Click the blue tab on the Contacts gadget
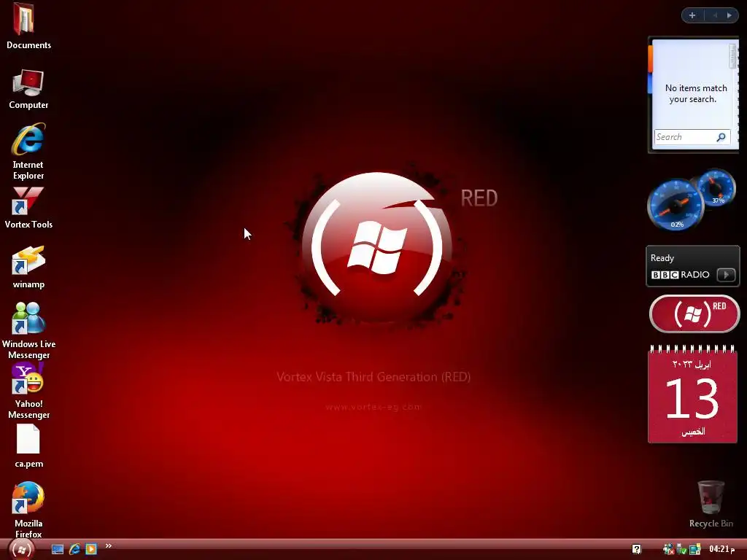This screenshot has height=560, width=747. 650,83
